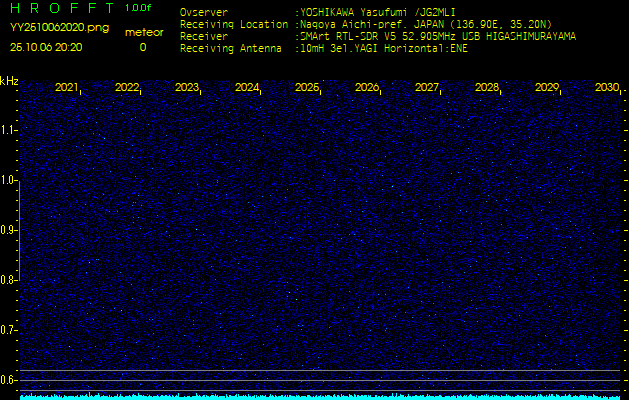Image resolution: width=629 pixels, height=400 pixels.
Task: Select the 1.0 kHz frequency axis label
Action: pyautogui.click(x=9, y=180)
